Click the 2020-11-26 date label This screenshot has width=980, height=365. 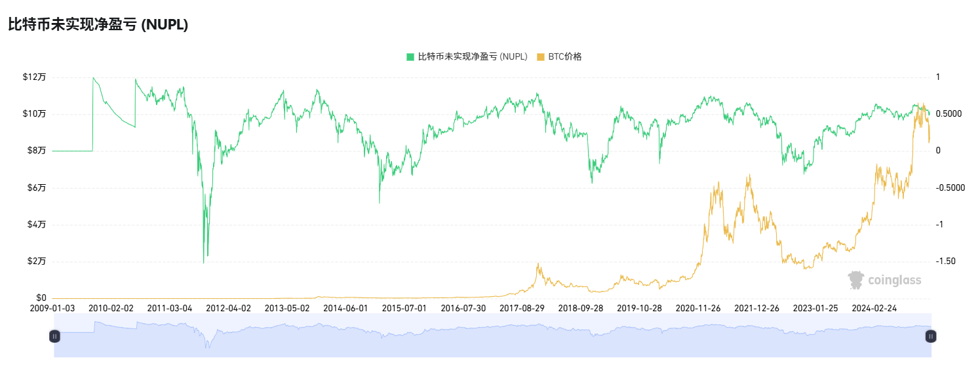pyautogui.click(x=697, y=308)
